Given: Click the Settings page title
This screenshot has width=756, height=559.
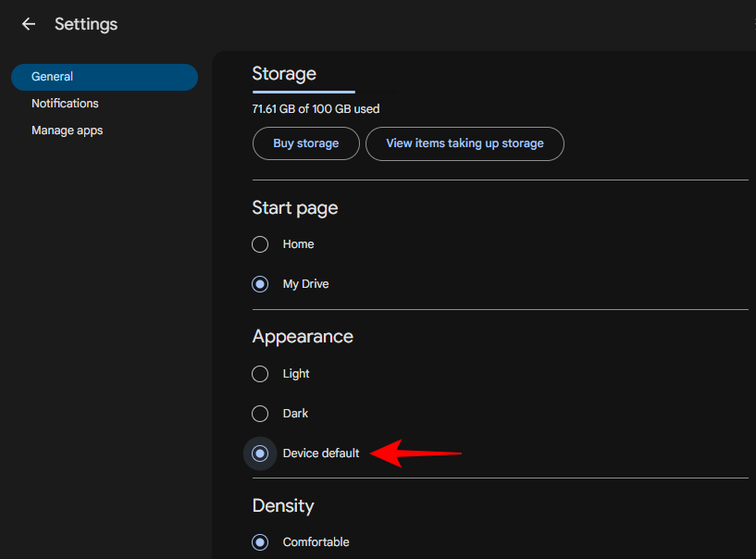Looking at the screenshot, I should pyautogui.click(x=86, y=24).
